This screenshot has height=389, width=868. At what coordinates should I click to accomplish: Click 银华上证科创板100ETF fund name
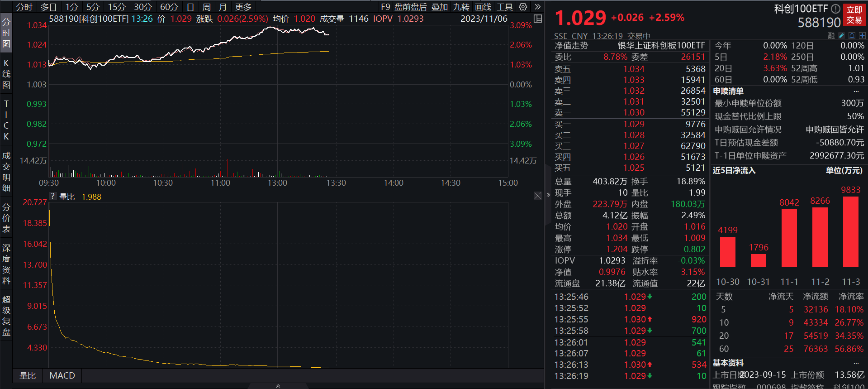[661, 46]
